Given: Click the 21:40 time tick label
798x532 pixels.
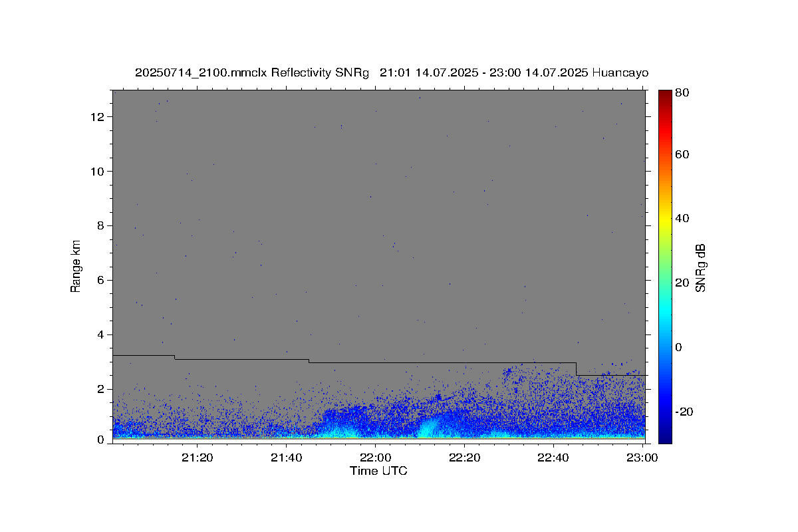Looking at the screenshot, I should (286, 458).
